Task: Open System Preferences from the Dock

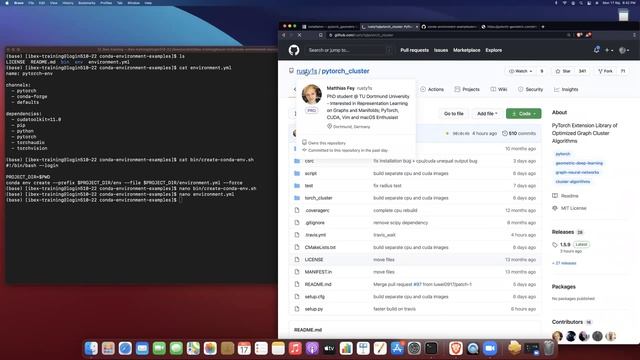Action: 414,348
